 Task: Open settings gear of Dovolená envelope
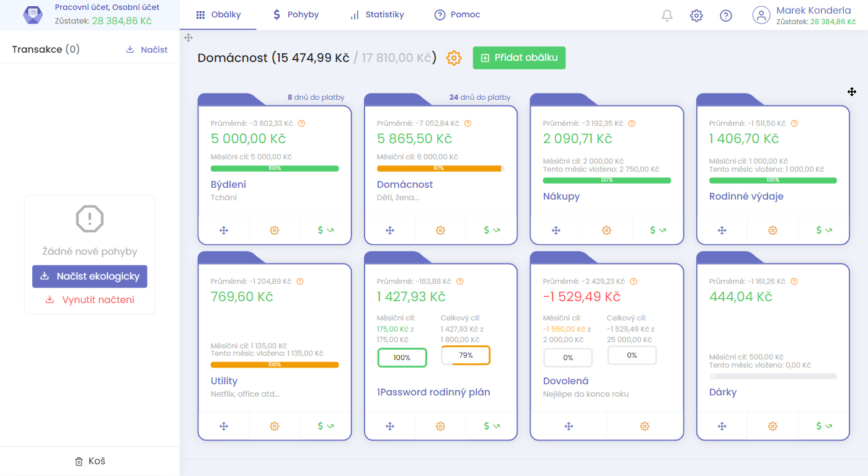[x=644, y=426]
